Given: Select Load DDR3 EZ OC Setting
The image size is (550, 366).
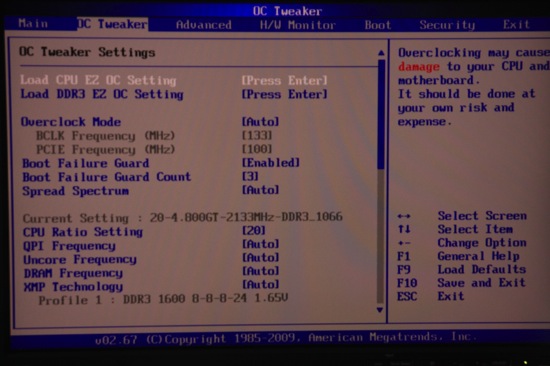Looking at the screenshot, I should (102, 94).
